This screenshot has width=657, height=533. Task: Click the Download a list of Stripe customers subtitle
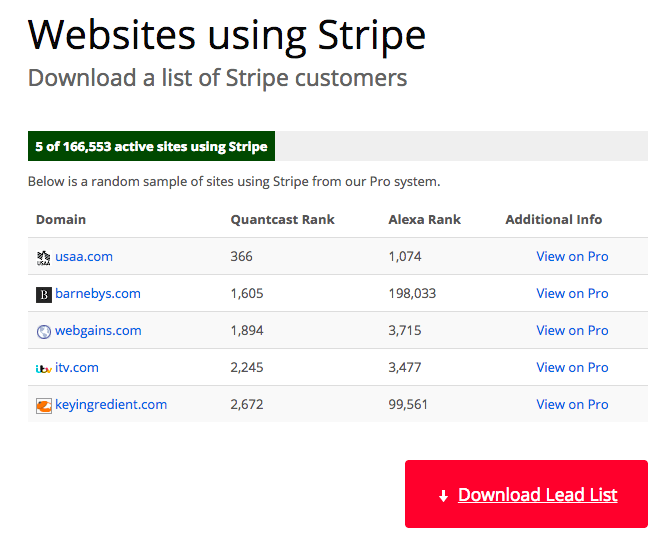coord(217,78)
